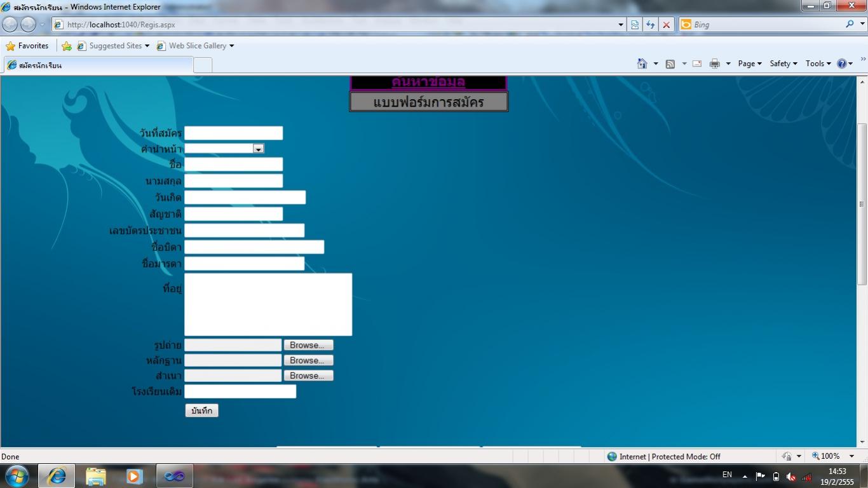The height and width of the screenshot is (488, 868).
Task: Click the สัญชาติ input field
Action: (x=233, y=214)
